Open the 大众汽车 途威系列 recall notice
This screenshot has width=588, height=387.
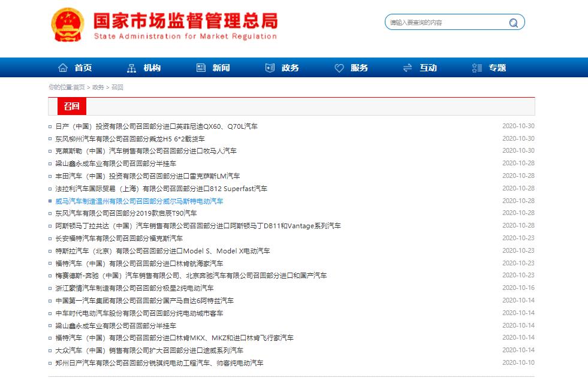149,350
